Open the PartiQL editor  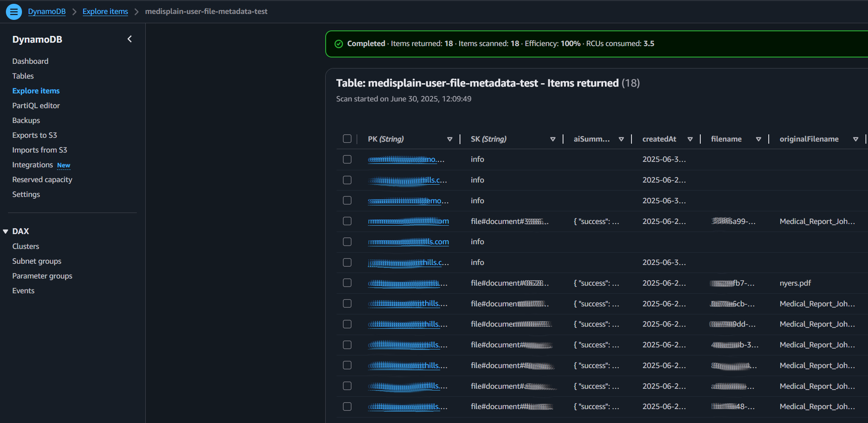[x=36, y=106]
